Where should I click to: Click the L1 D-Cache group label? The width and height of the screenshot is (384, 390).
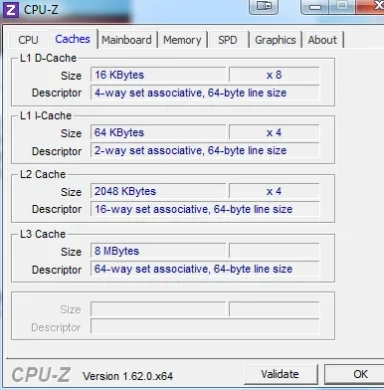(48, 58)
